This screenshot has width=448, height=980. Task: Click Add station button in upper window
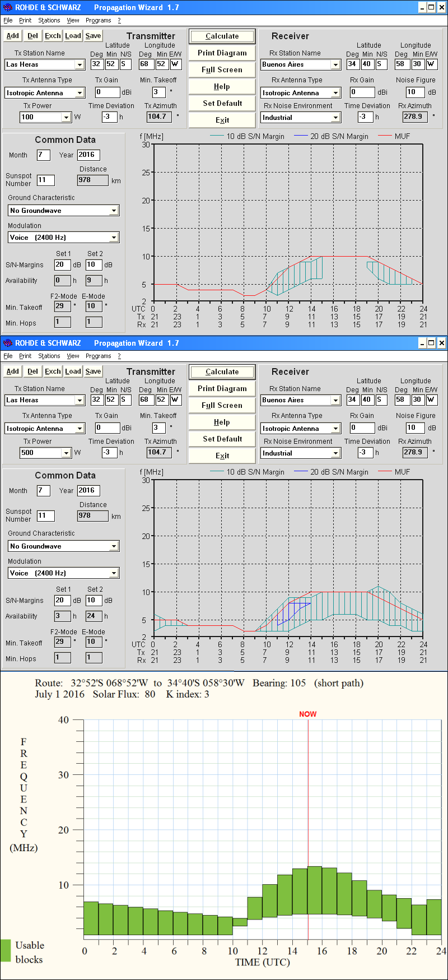coord(12,35)
